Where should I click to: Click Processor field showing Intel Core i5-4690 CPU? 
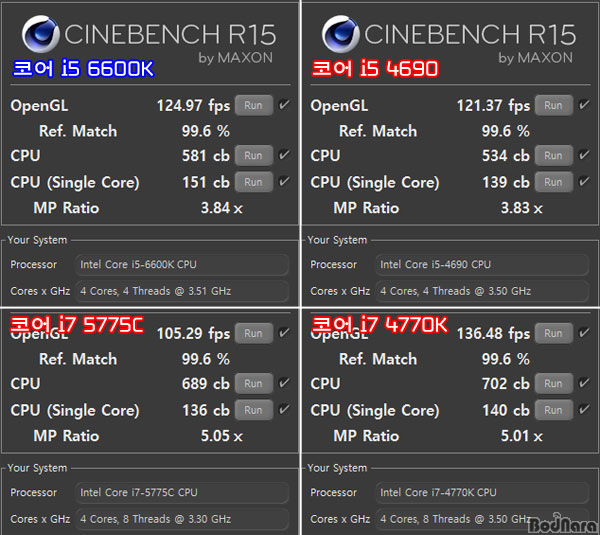point(482,264)
